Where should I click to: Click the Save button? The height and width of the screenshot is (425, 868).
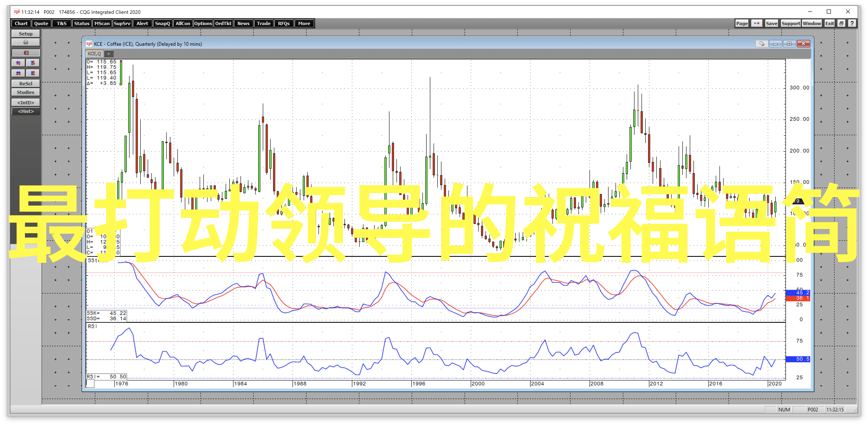771,23
